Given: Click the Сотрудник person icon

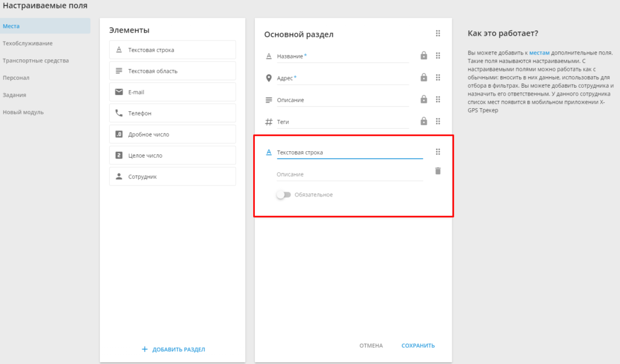Looking at the screenshot, I should tap(119, 177).
